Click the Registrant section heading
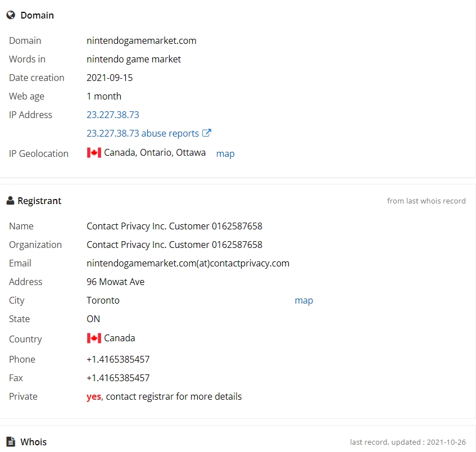476x452 pixels. [x=39, y=201]
